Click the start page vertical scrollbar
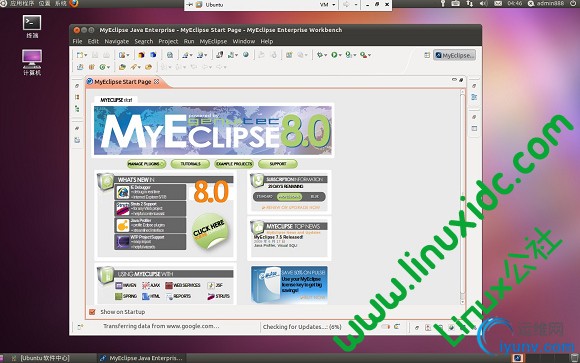This screenshot has width=580, height=363. tap(462, 196)
